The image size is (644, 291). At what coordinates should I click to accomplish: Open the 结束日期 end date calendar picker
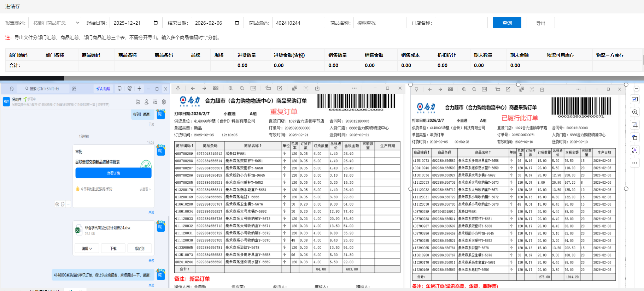click(237, 23)
